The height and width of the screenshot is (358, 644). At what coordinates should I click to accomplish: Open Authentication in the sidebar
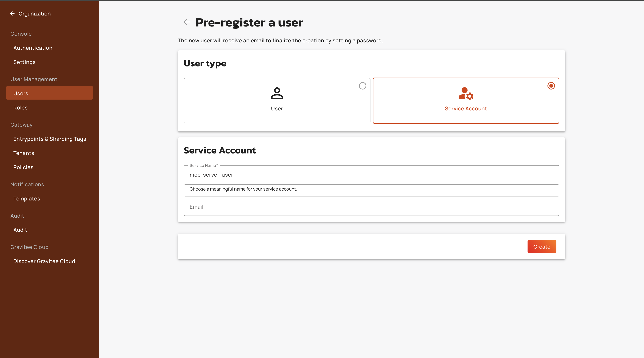[x=33, y=48]
